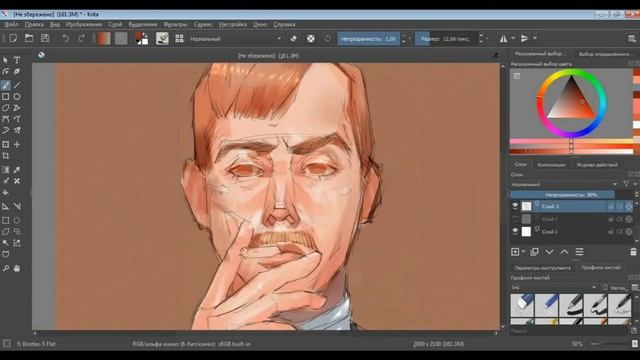Select the shape selection arrow tool
Image resolution: width=640 pixels, height=360 pixels.
pos(5,60)
